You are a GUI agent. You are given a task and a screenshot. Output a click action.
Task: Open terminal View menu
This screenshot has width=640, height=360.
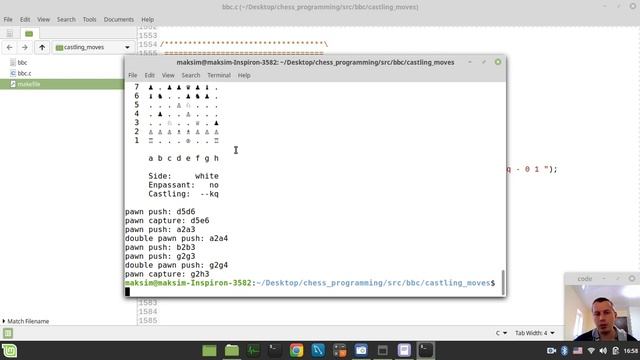[168, 76]
